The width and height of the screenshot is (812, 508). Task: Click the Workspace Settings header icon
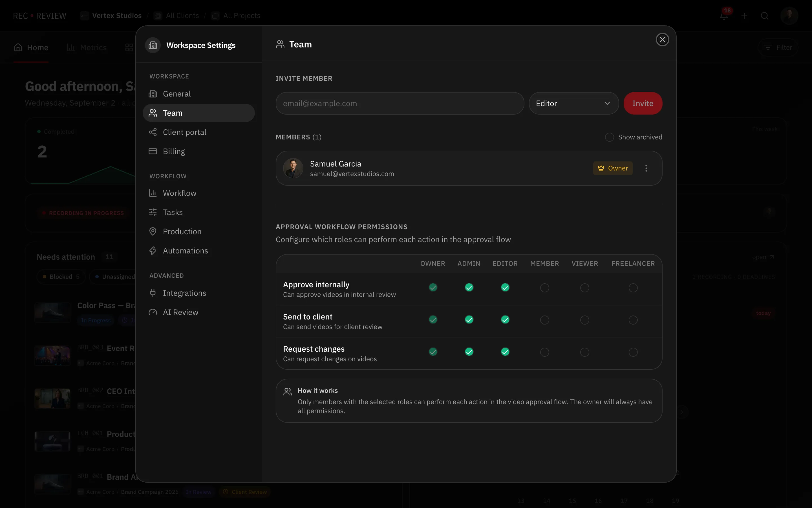(x=153, y=45)
